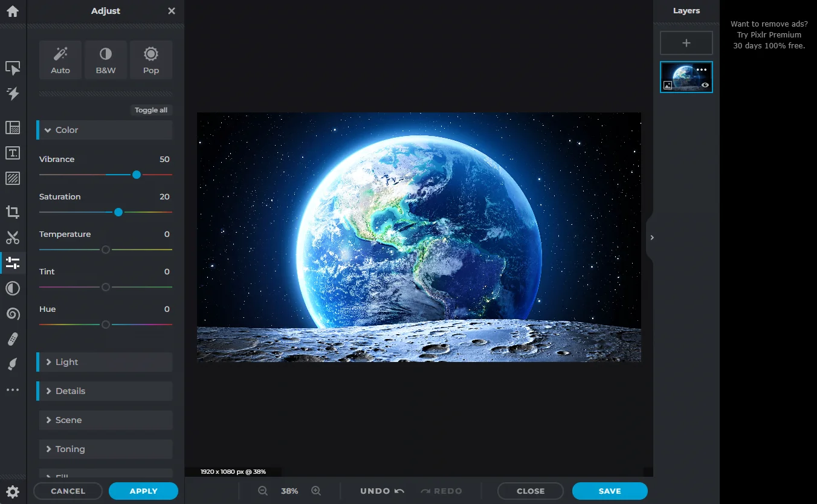Viewport: 817px width, 504px height.
Task: Add a new layer with the plus button
Action: [686, 43]
